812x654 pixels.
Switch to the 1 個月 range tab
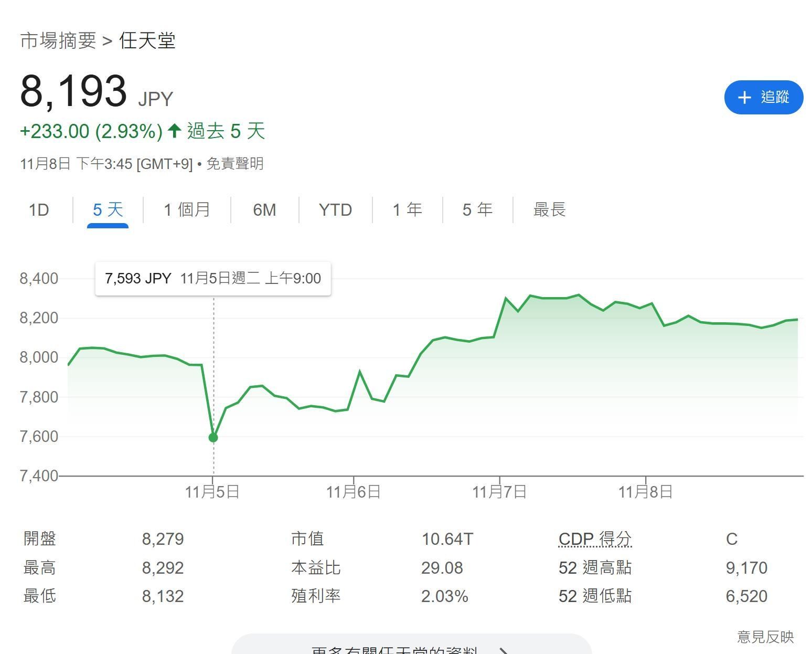(187, 210)
